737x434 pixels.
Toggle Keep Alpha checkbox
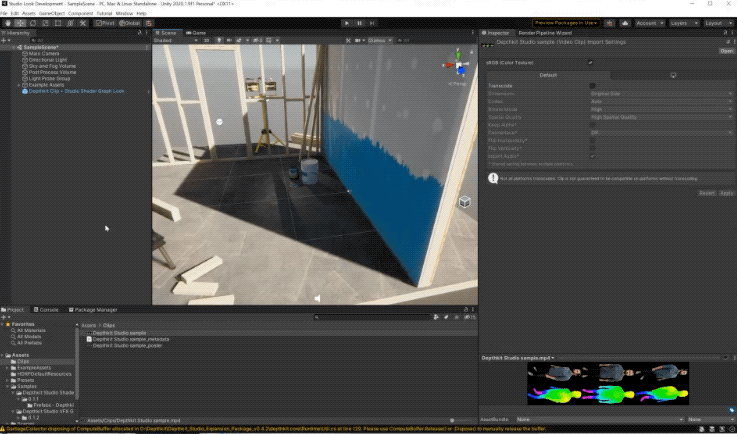tap(592, 125)
